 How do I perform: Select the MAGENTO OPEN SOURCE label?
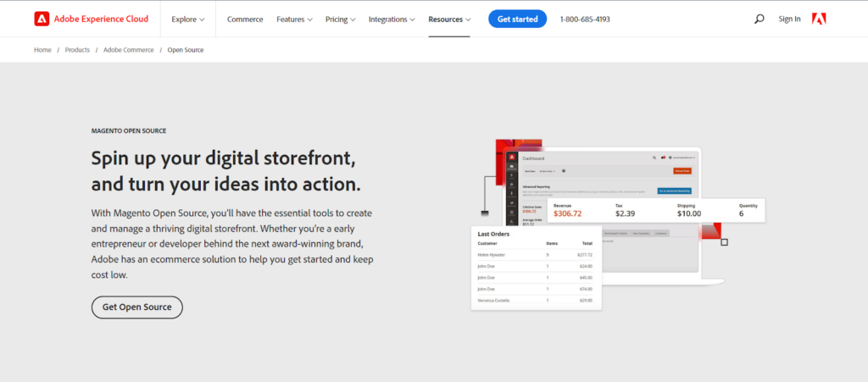coord(129,131)
